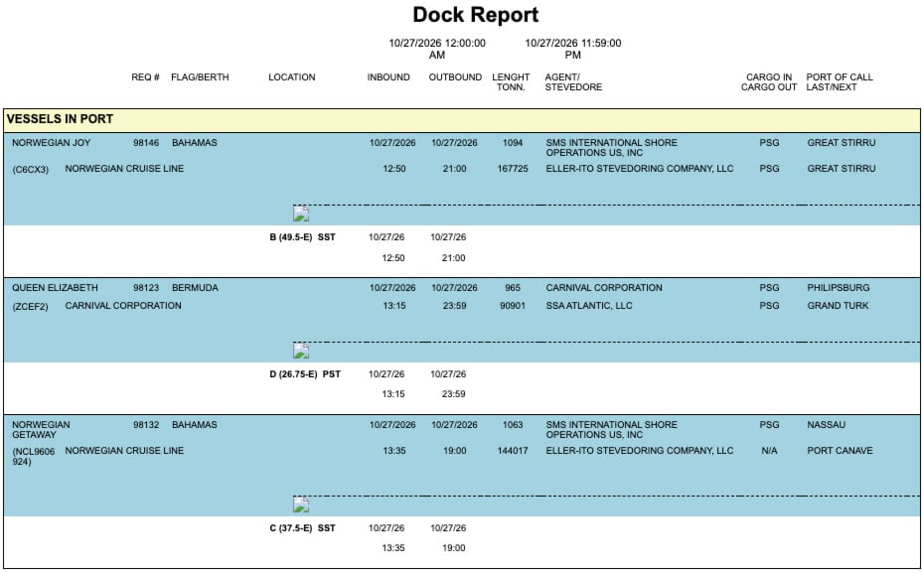
Task: Click length value 965
Action: [x=513, y=288]
